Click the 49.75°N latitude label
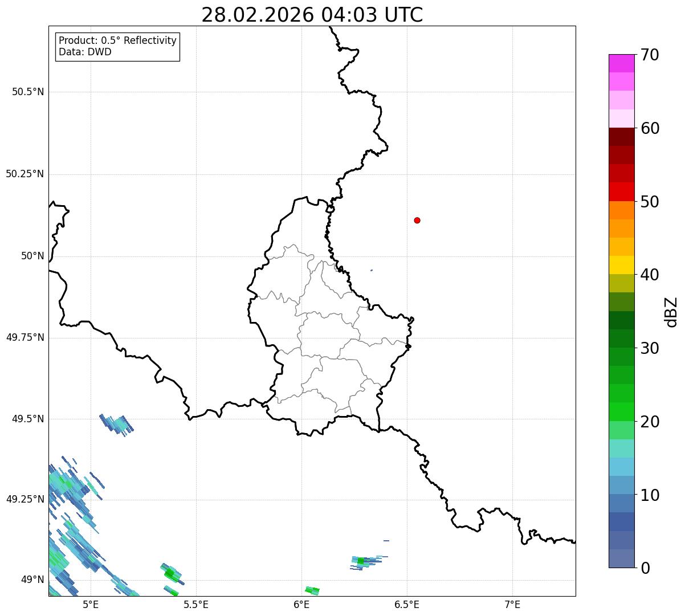685x616 pixels. (25, 337)
